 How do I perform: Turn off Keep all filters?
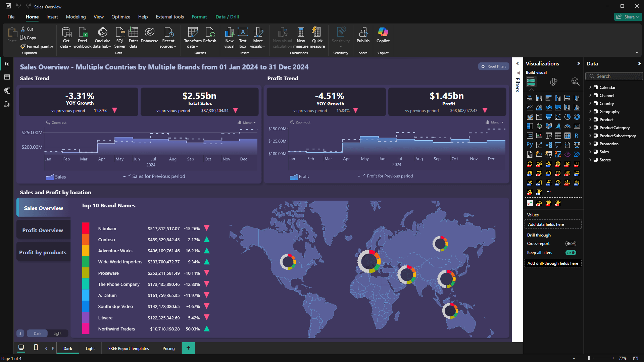click(x=571, y=253)
